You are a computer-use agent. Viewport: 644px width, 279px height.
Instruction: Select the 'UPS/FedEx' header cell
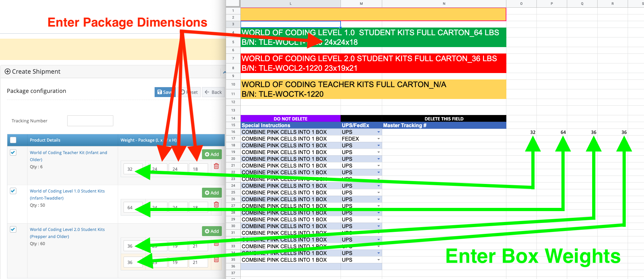pos(361,125)
